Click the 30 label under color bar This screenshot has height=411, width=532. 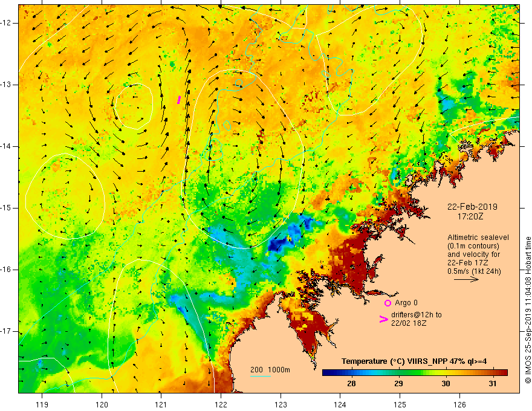pos(446,384)
